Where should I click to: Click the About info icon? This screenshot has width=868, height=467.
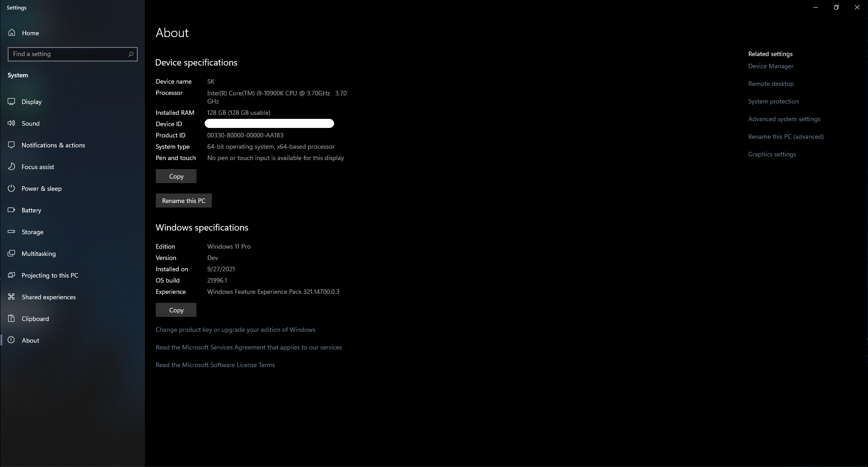[x=12, y=340]
